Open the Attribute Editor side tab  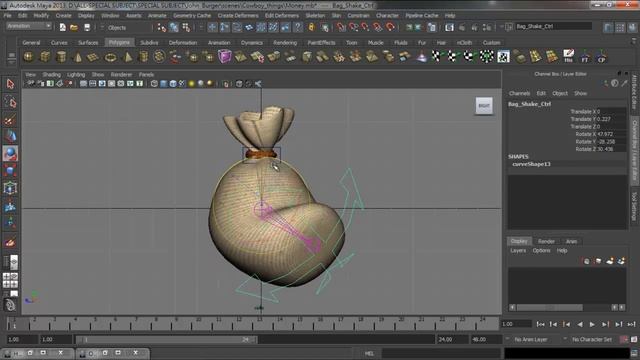[634, 92]
